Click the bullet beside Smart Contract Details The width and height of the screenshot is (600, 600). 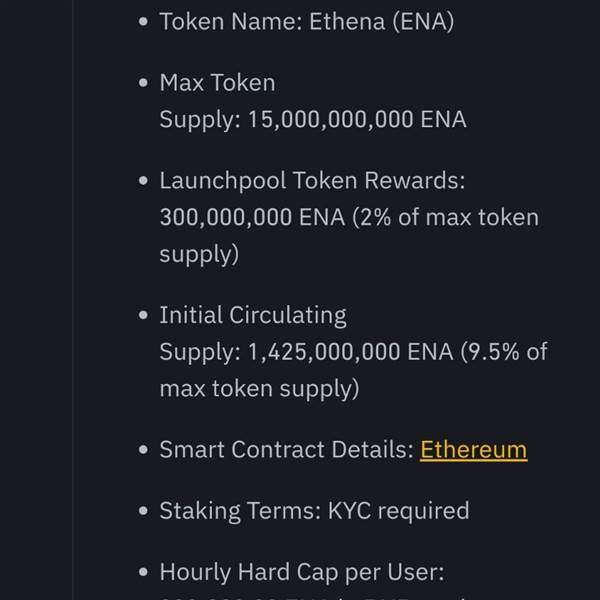143,450
